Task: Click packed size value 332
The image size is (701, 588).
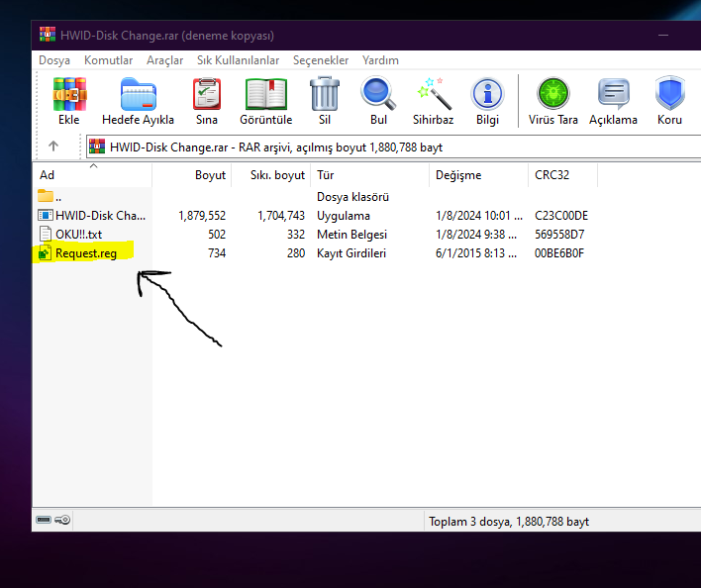Action: [296, 235]
